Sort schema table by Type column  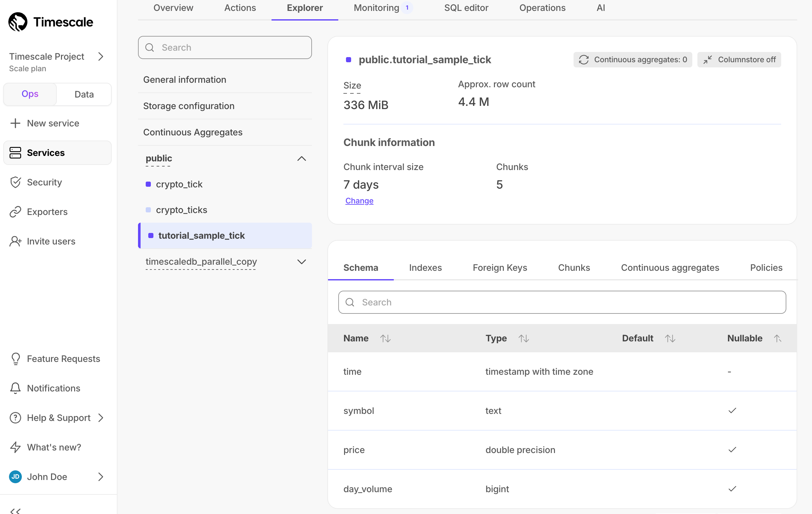tap(524, 338)
